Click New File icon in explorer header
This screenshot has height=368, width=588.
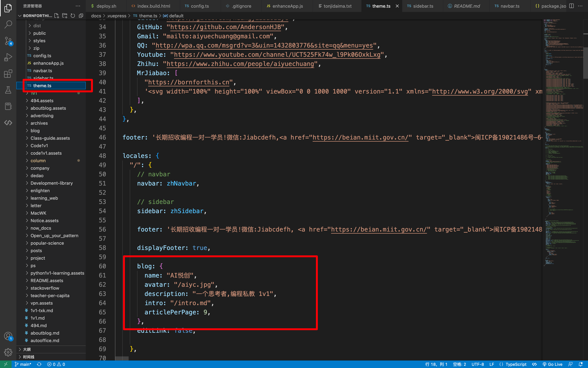click(x=57, y=16)
